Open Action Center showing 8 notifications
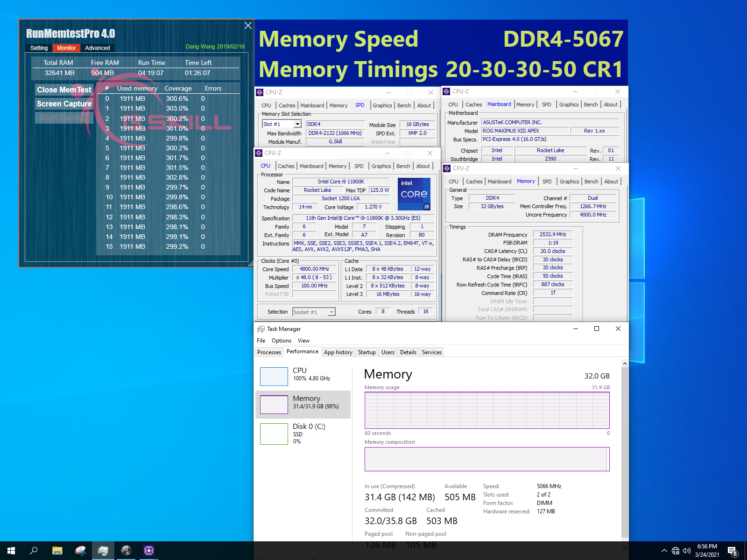Viewport: 747px width, 560px height. pyautogui.click(x=732, y=551)
